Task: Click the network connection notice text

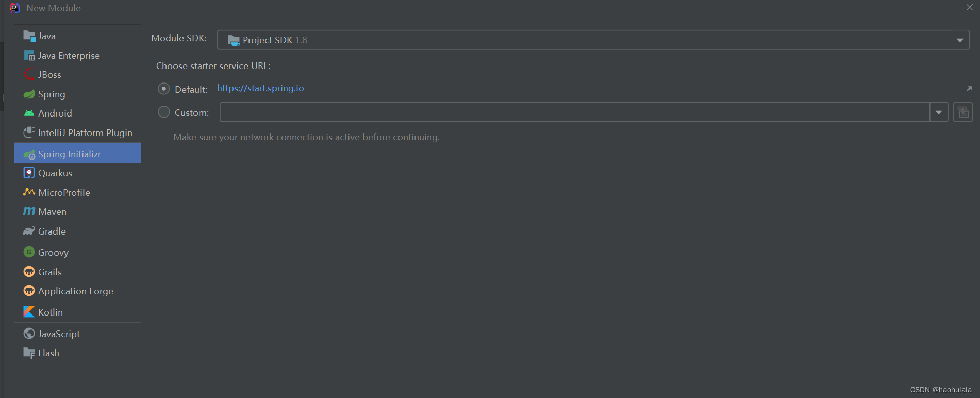Action: [306, 137]
